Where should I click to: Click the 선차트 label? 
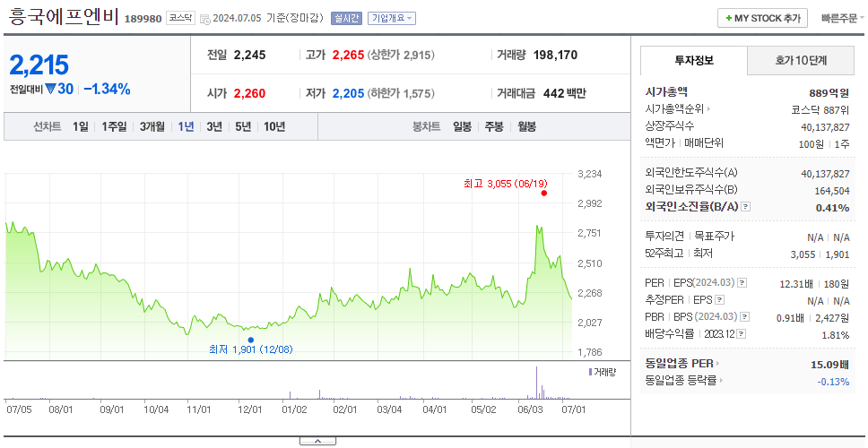pyautogui.click(x=47, y=126)
